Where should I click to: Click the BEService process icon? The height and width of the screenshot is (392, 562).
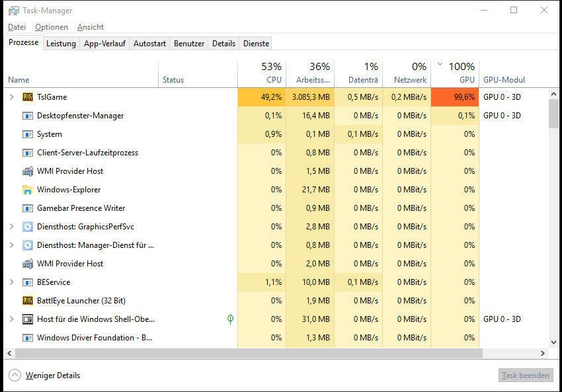pos(28,282)
